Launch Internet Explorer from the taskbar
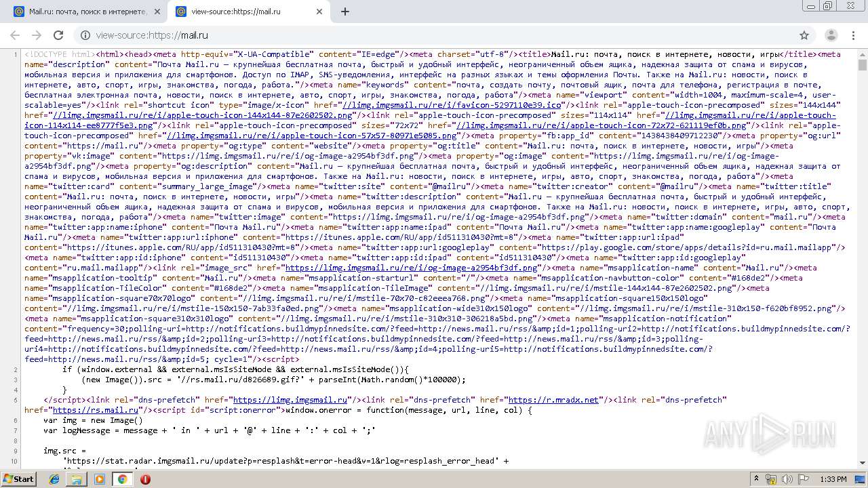Viewport: 868px width, 488px height. [x=55, y=479]
